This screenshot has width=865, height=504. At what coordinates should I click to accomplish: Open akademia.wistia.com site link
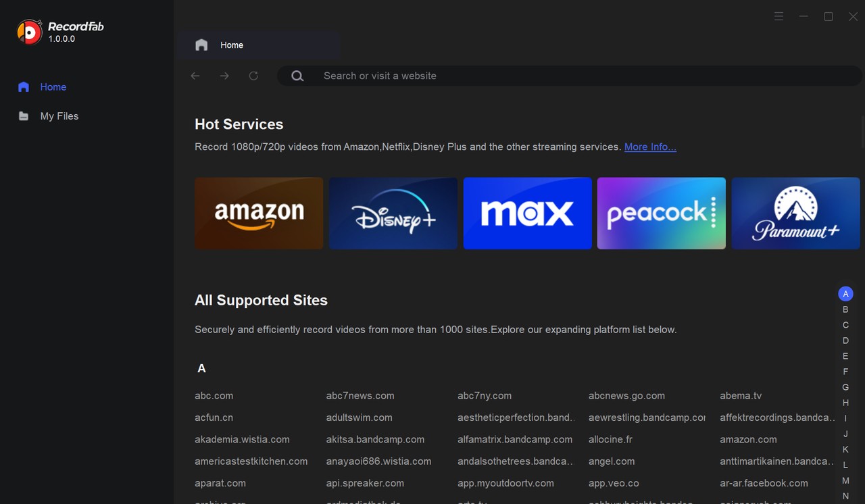242,439
